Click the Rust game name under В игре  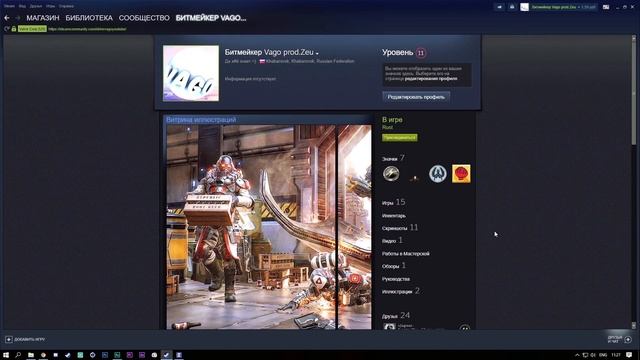coord(387,127)
